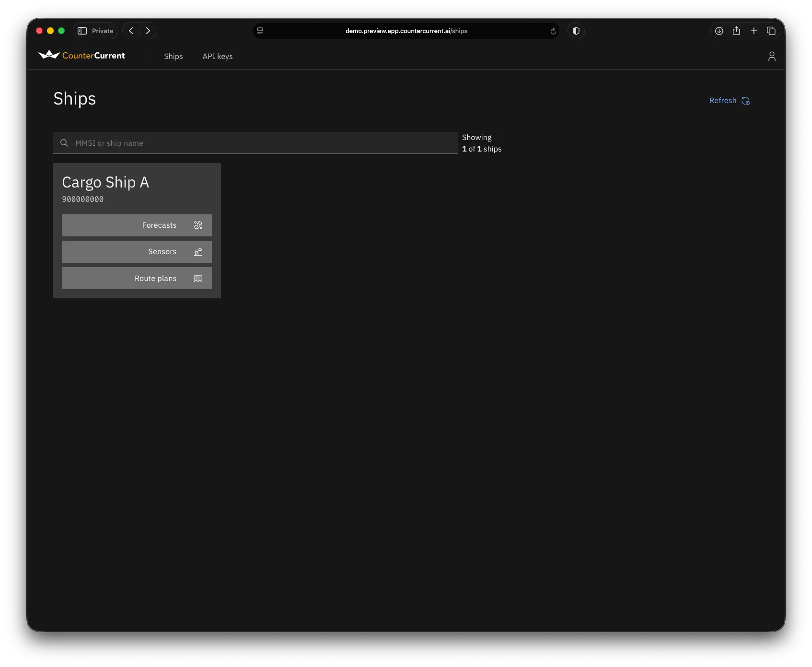The width and height of the screenshot is (812, 667).
Task: Go forward with the browser forward arrow
Action: (148, 31)
